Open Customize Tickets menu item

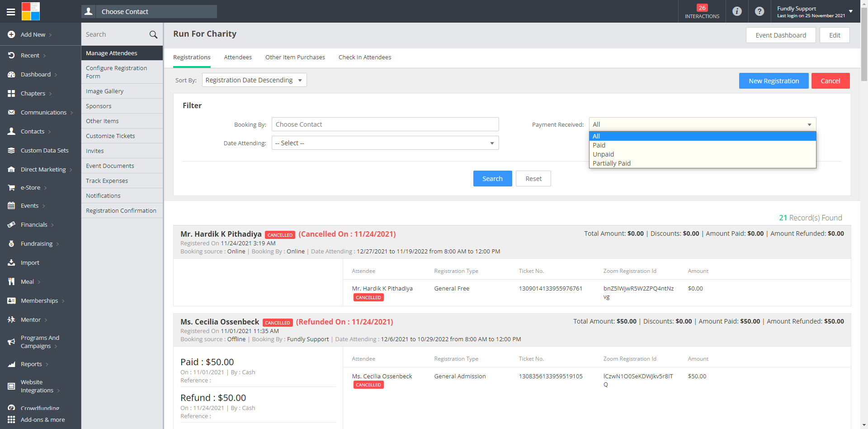click(122, 136)
